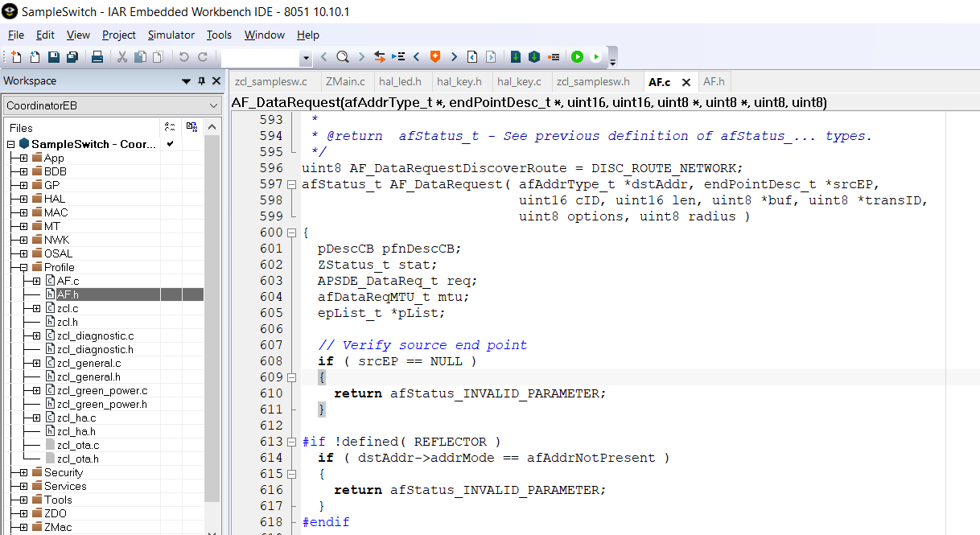Expand the App folder
The image size is (980, 535).
click(x=23, y=158)
